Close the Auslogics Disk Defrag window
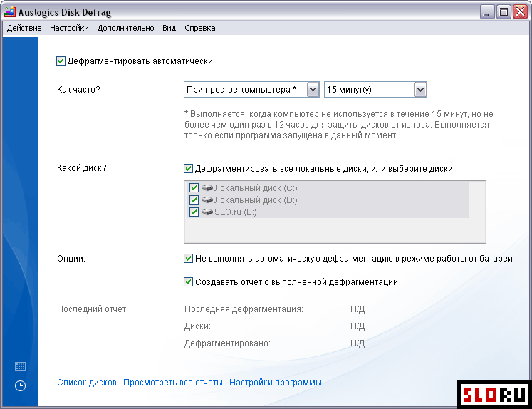The height and width of the screenshot is (409, 532). [520, 12]
